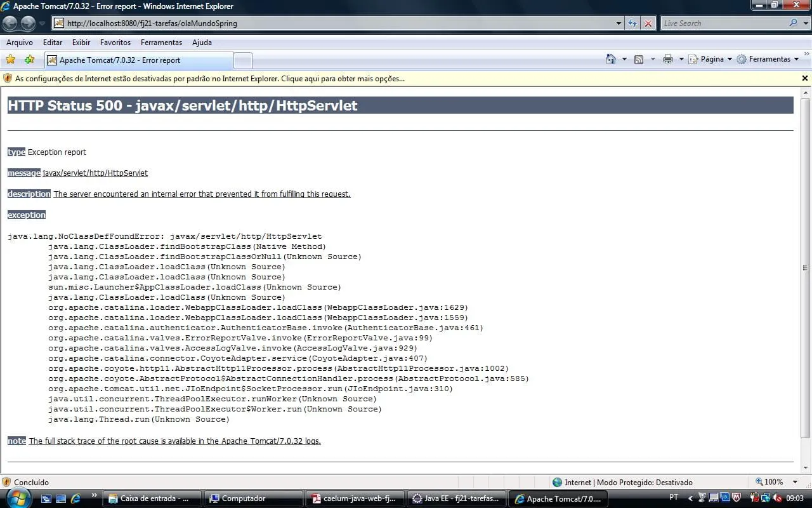Click the server internal error description text
Screen dimensions: 812x508
click(202, 194)
